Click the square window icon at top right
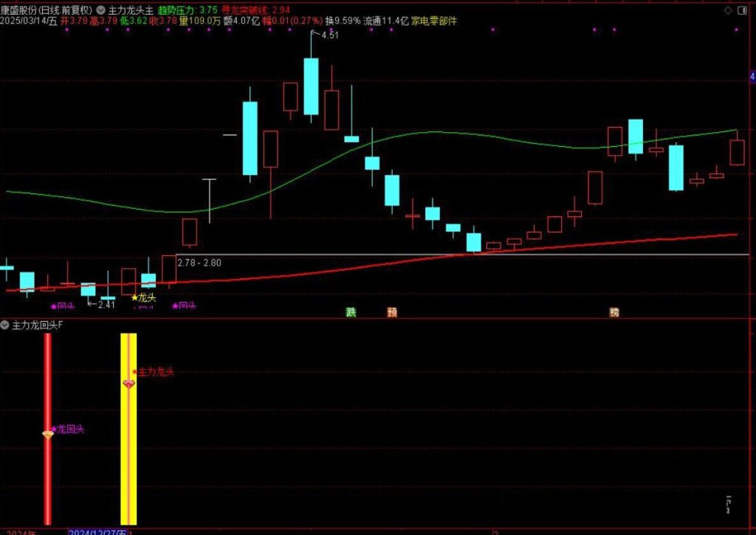 [x=743, y=10]
